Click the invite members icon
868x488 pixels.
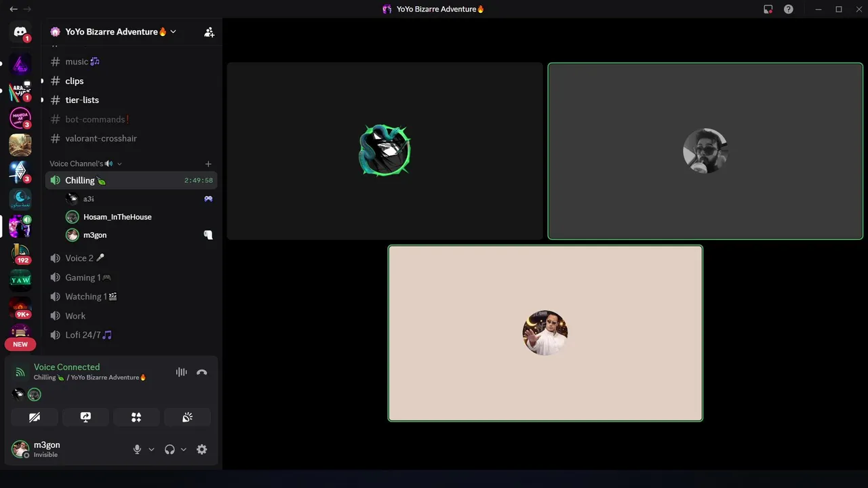pos(209,32)
